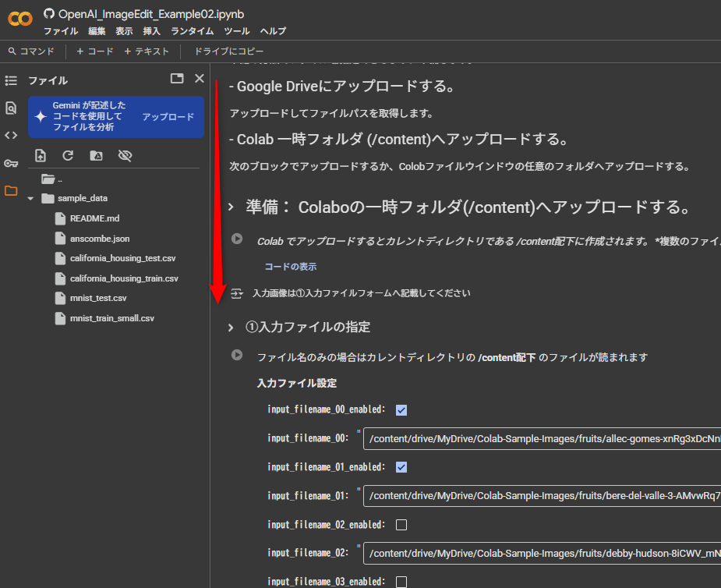Click the input_filename_00 path field

click(x=542, y=439)
